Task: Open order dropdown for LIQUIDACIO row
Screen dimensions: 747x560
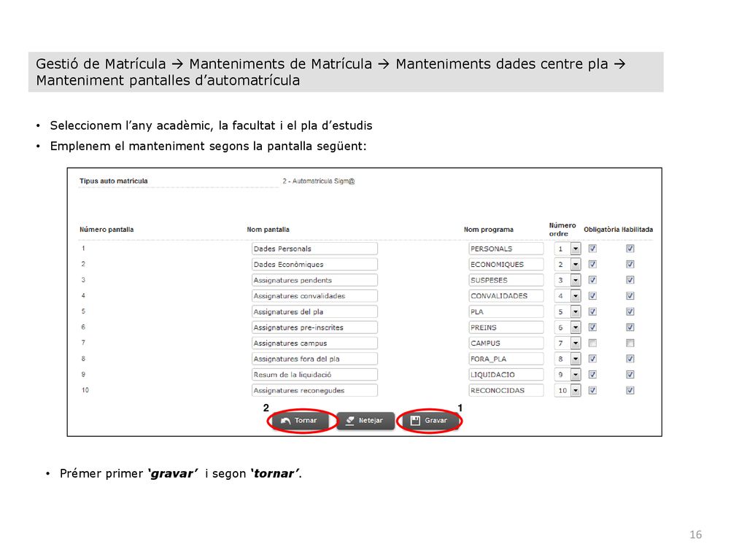Action: pyautogui.click(x=576, y=374)
